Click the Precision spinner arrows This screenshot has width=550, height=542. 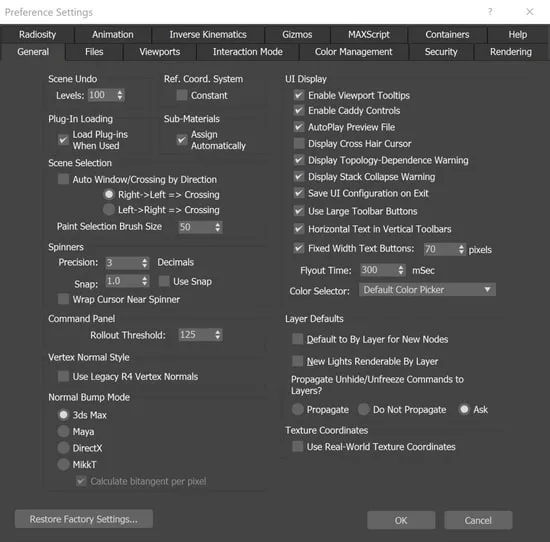(x=145, y=263)
